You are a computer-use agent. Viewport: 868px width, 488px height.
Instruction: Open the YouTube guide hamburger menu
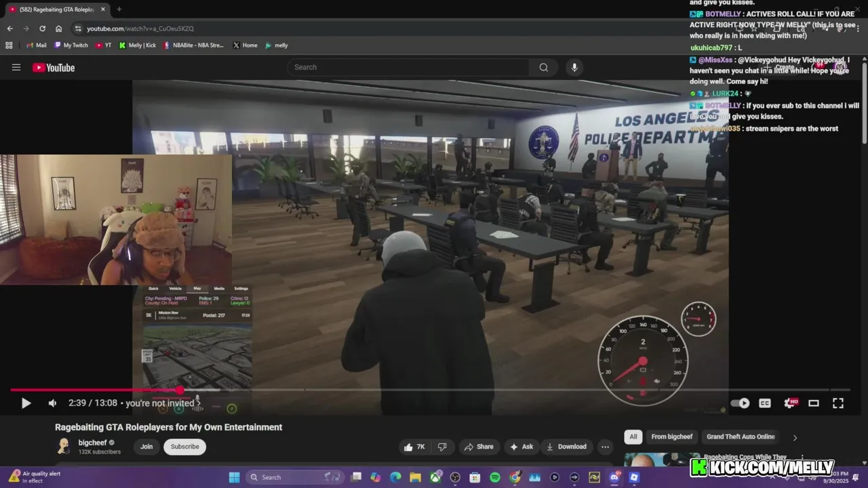coord(16,67)
